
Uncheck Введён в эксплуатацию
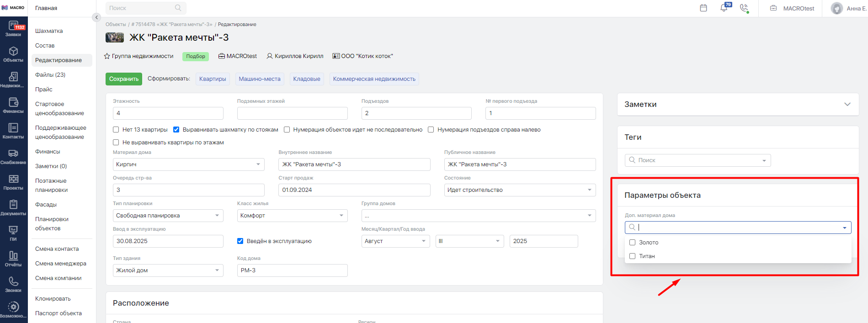click(x=240, y=241)
